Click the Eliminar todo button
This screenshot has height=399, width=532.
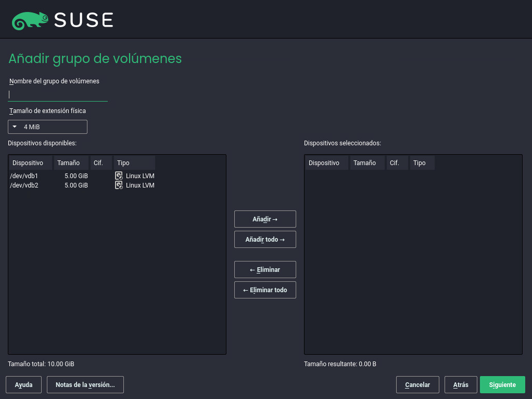[265, 290]
